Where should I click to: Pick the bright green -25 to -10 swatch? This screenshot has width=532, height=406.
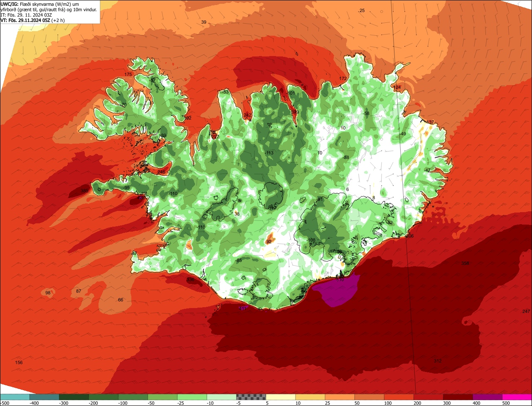192,397
